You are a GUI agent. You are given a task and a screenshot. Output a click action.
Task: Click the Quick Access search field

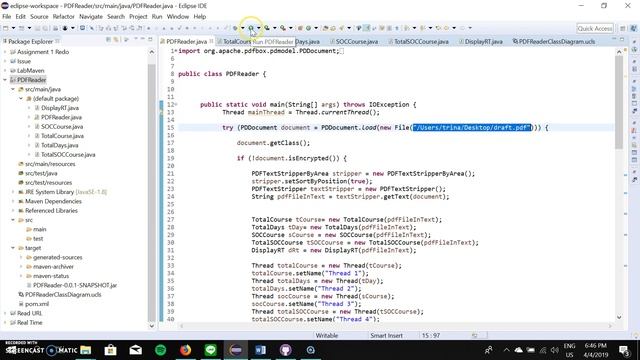tap(595, 29)
